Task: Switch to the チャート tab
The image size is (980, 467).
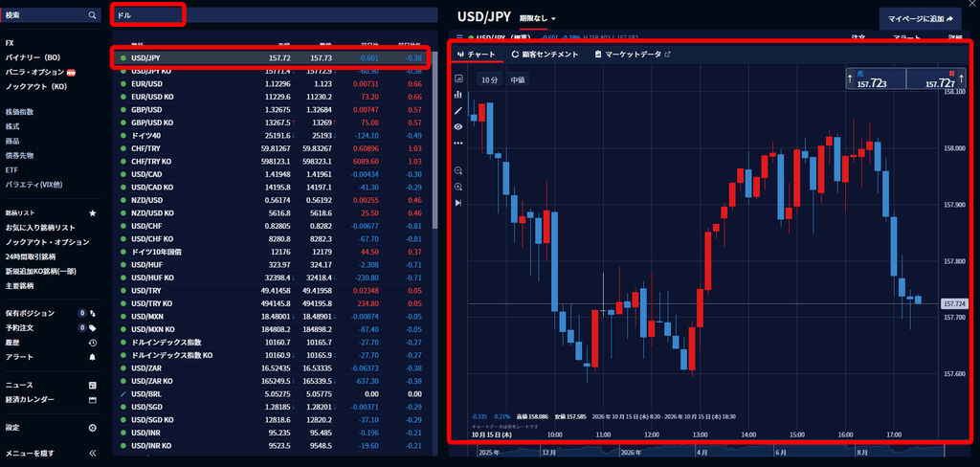Action: click(x=477, y=55)
